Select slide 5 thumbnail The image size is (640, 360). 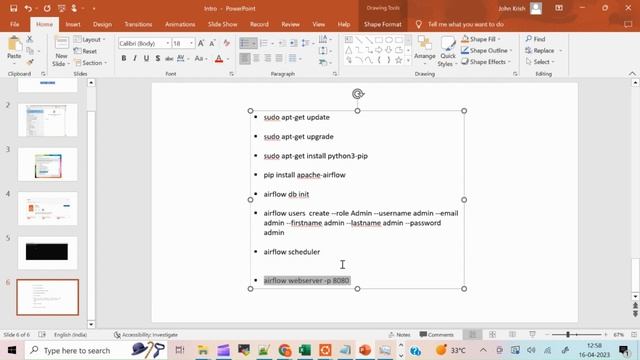pos(47,252)
